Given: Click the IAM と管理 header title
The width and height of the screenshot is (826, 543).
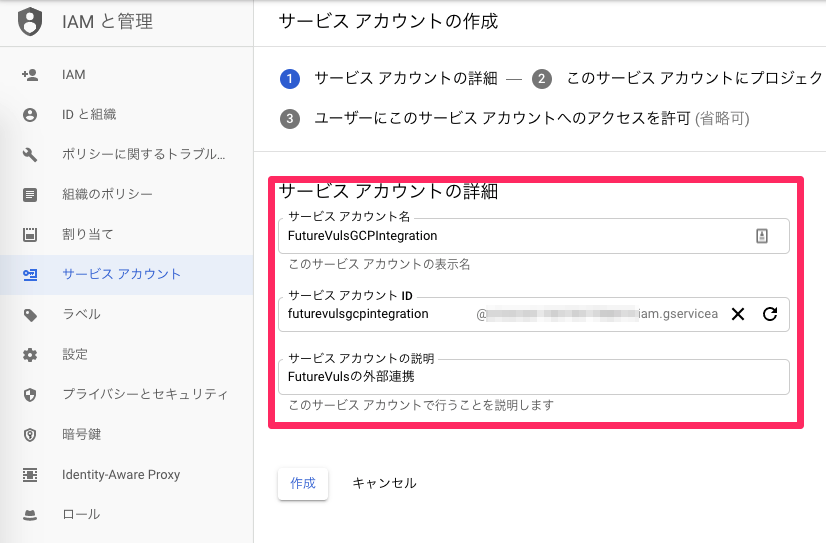Looking at the screenshot, I should 107,22.
